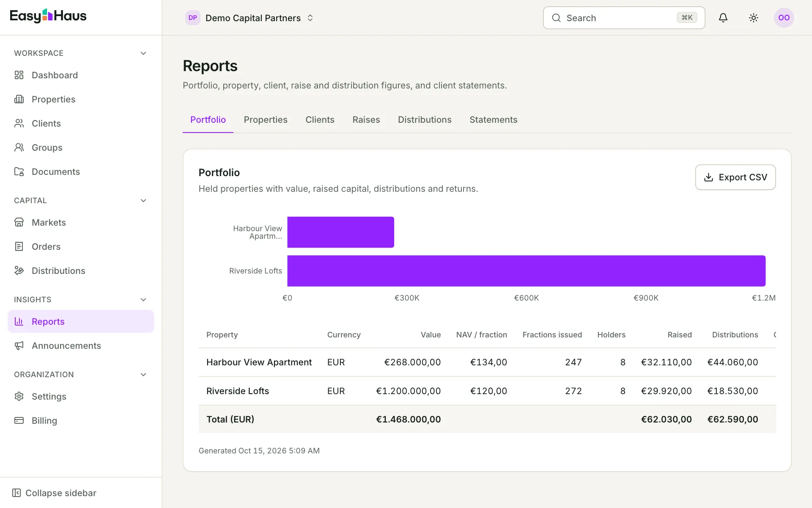This screenshot has width=812, height=508.
Task: Select the Portfolio tab
Action: [208, 120]
